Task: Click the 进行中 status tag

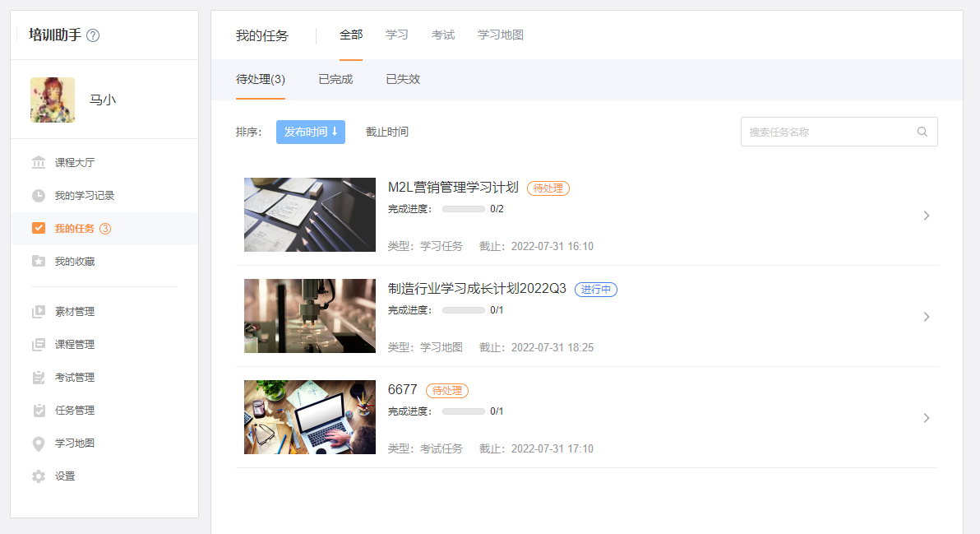Action: (595, 290)
